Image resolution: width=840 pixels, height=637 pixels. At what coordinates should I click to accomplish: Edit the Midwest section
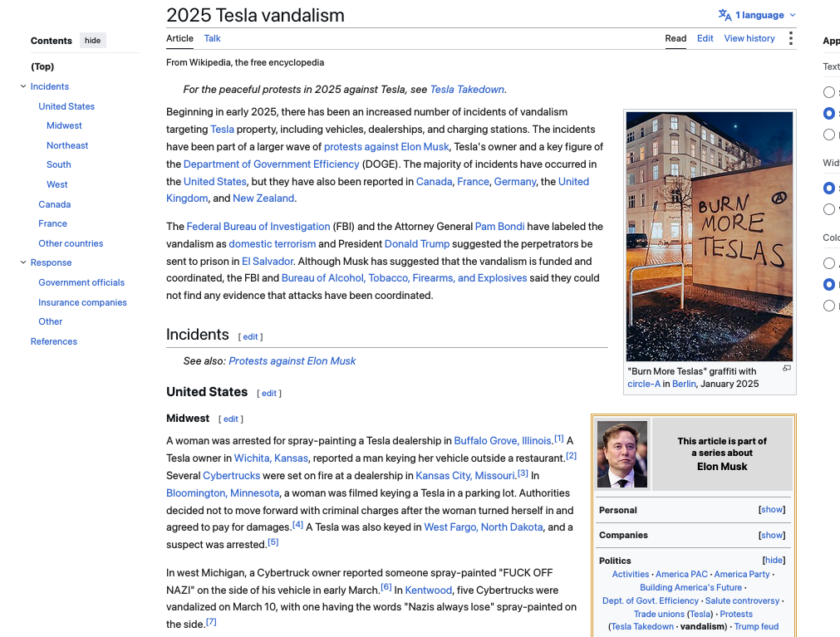231,419
